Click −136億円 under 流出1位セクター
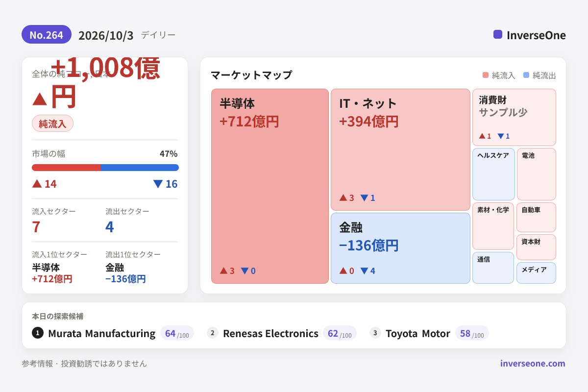The height and width of the screenshot is (392, 588). coord(125,279)
